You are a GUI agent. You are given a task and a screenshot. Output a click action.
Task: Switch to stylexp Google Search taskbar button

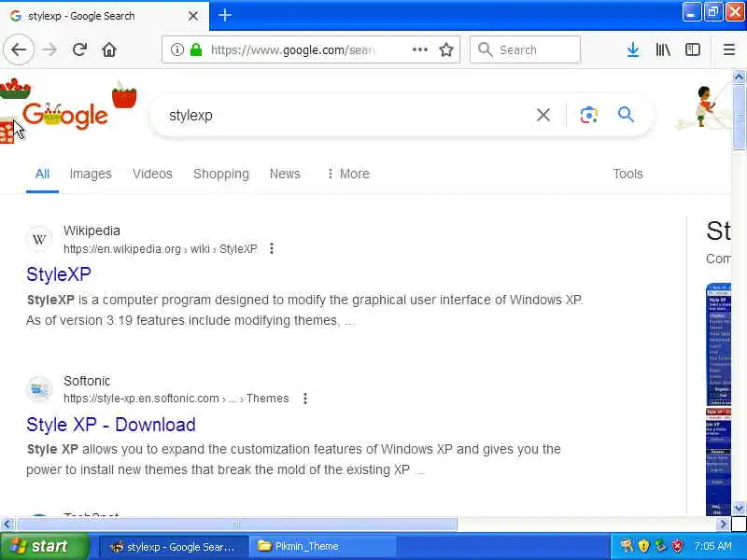click(x=174, y=547)
